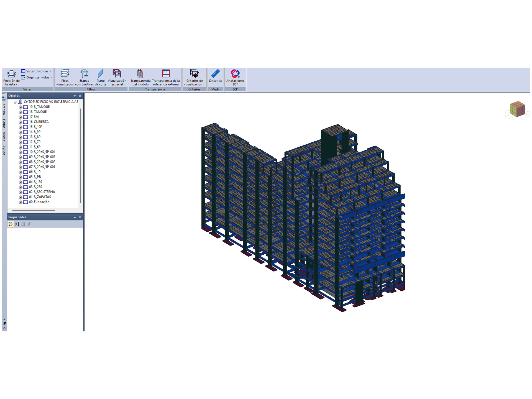Image resolution: width=532 pixels, height=399 pixels.
Task: Toggle 13-S_8P visibility checkbox
Action: point(25,137)
